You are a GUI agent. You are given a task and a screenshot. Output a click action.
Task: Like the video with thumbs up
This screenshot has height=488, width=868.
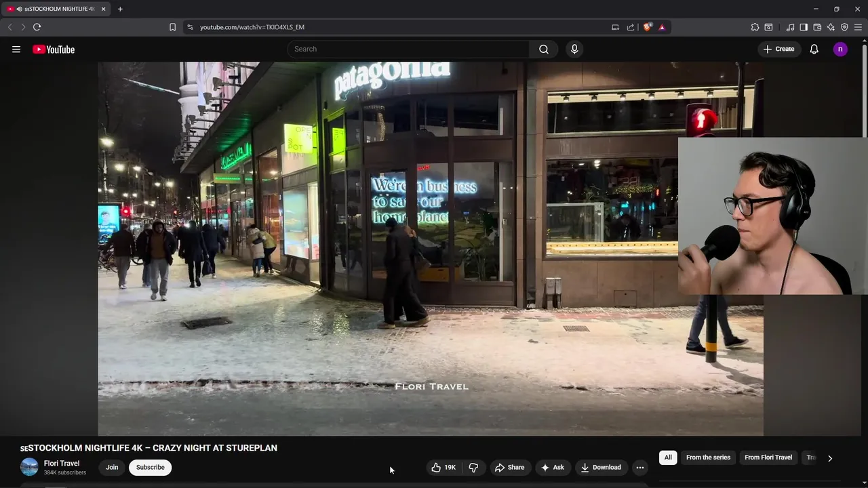point(443,467)
